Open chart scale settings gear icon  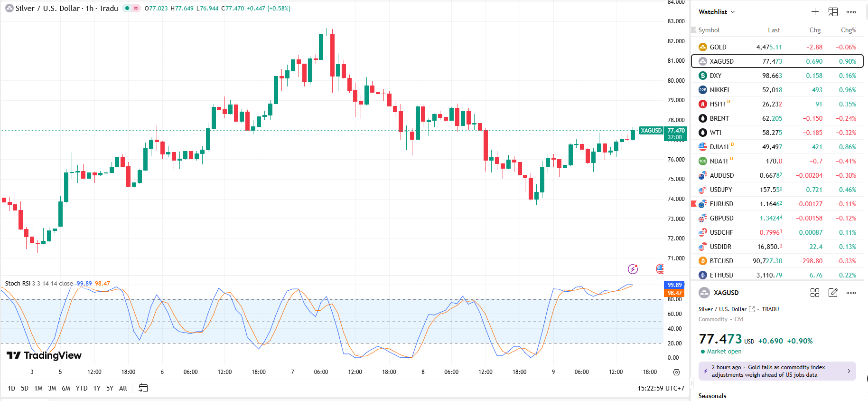pyautogui.click(x=676, y=372)
